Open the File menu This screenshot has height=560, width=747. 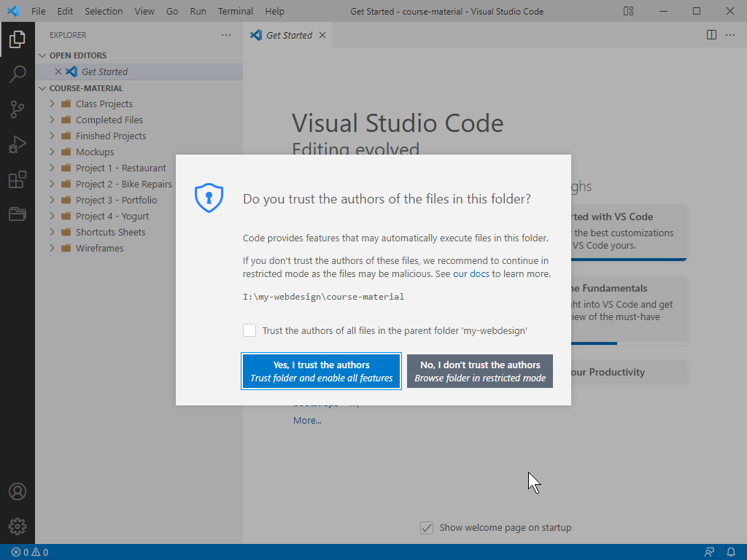tap(38, 11)
